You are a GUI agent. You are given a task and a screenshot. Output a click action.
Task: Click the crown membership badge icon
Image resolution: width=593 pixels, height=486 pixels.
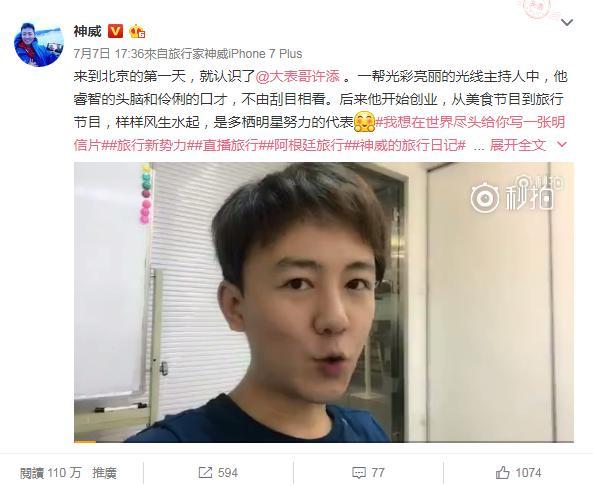[137, 32]
